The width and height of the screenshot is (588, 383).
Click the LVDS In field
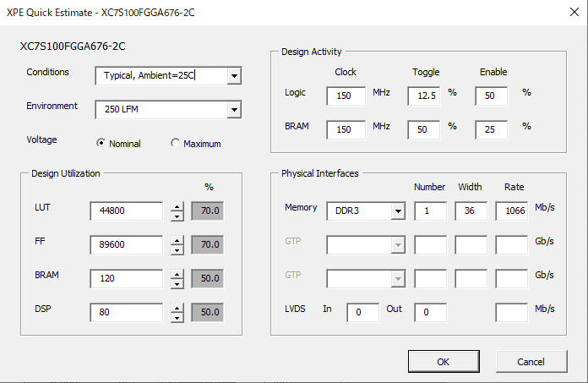pyautogui.click(x=363, y=313)
